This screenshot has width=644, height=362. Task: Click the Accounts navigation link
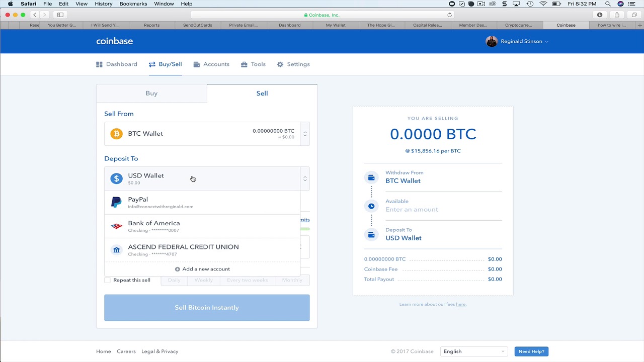[211, 64]
